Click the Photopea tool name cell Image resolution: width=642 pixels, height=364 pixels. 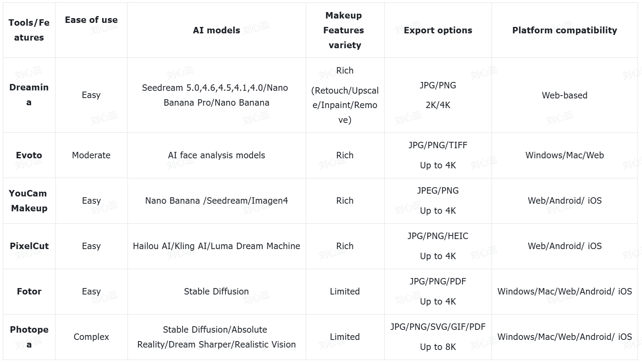(x=29, y=337)
